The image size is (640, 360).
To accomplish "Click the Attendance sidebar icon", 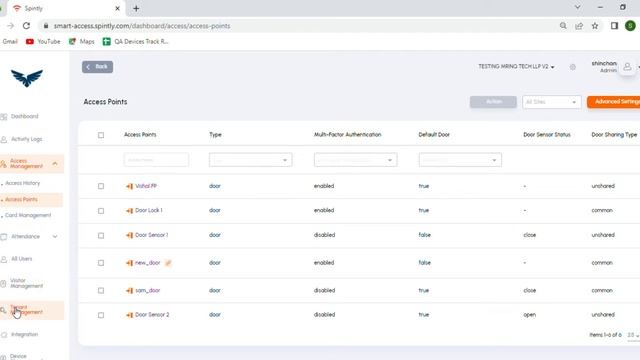I will point(4,237).
